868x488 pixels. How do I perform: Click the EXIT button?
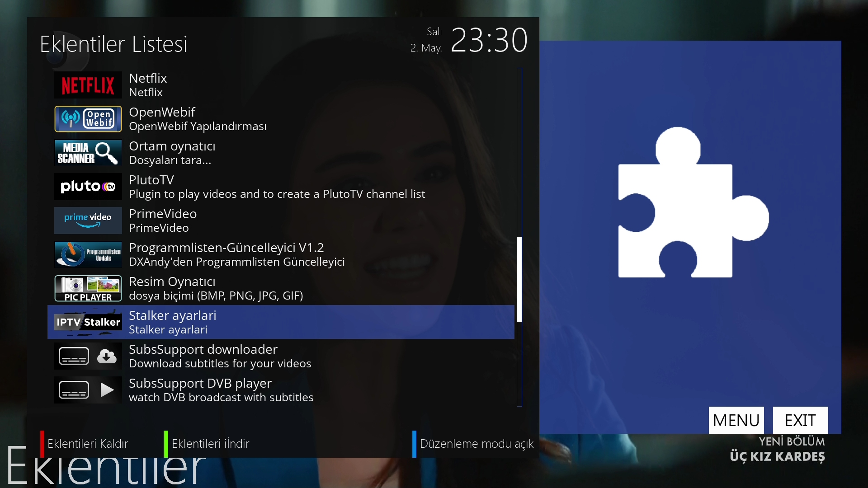click(x=800, y=420)
